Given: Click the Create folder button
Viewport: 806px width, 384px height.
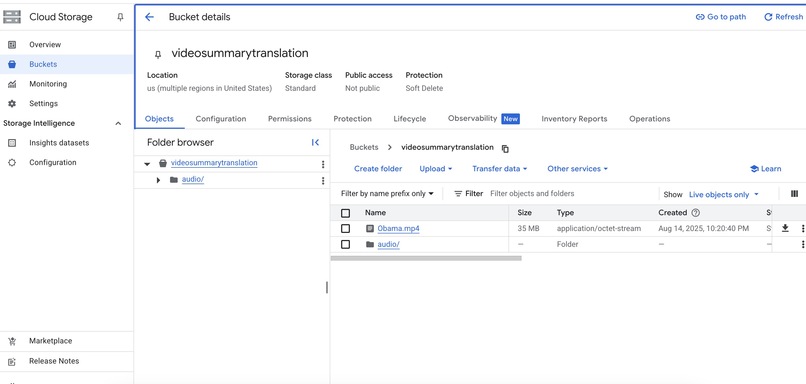Looking at the screenshot, I should 378,169.
